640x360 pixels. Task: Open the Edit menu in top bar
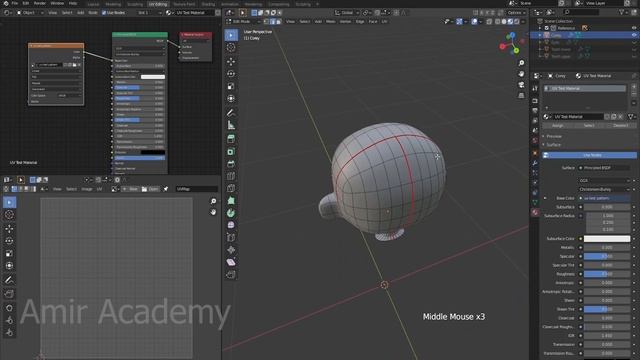26,3
